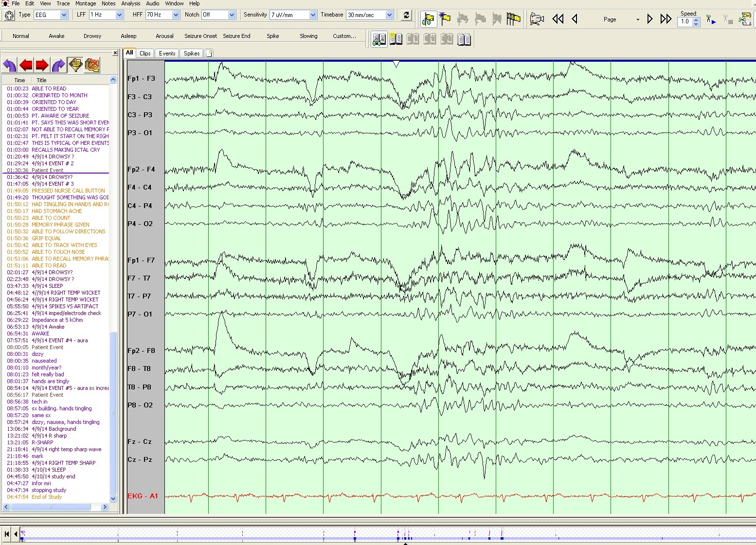
Task: Click the refresh arrows icon beside Timebase
Action: 406,16
